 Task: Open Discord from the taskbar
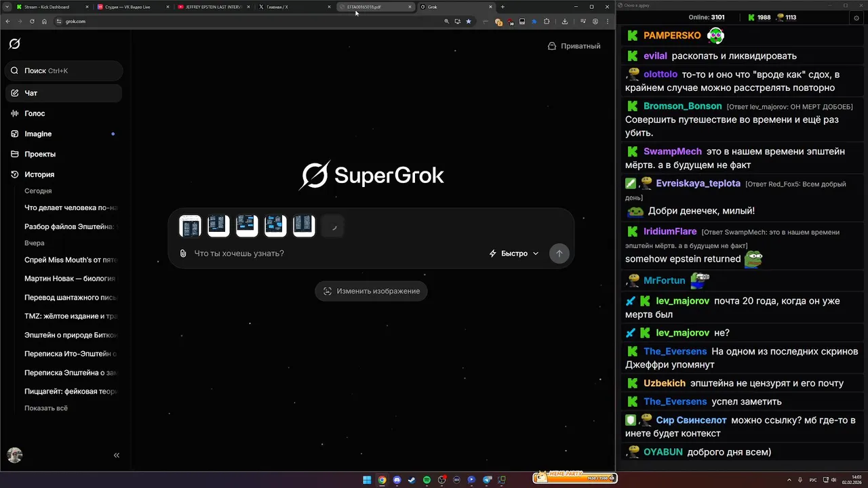(397, 480)
